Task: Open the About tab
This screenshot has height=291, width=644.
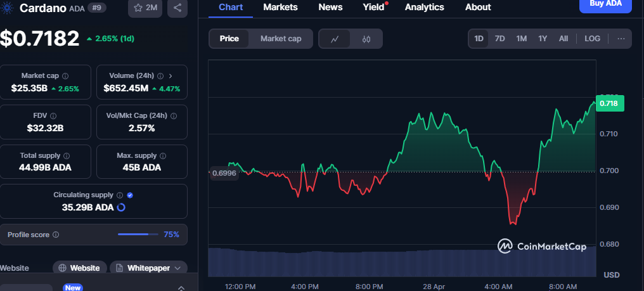Action: (x=478, y=8)
